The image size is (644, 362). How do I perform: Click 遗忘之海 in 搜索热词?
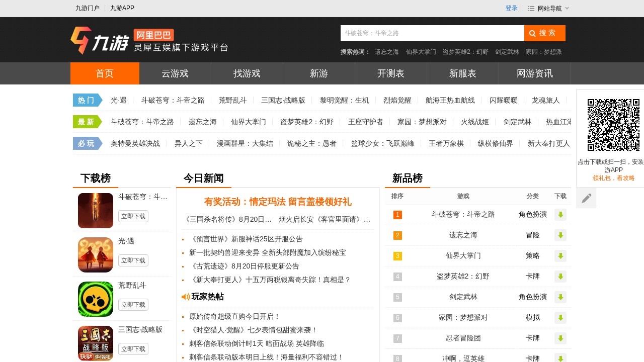[387, 52]
